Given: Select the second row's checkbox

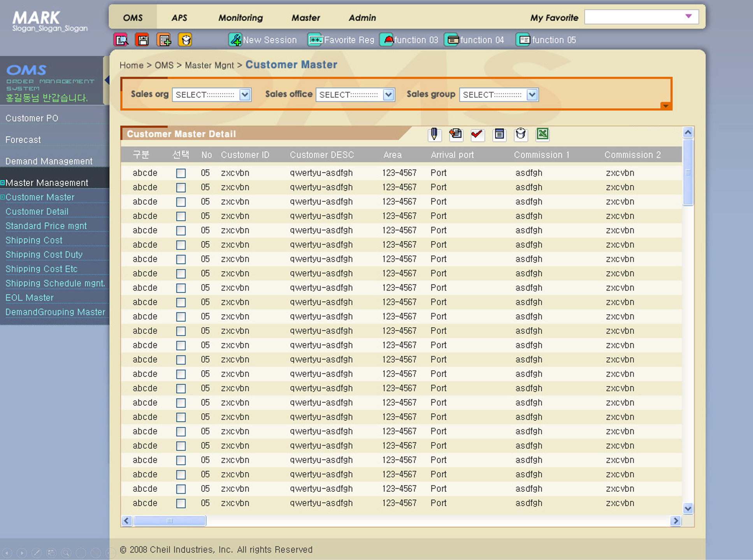Looking at the screenshot, I should click(x=181, y=188).
